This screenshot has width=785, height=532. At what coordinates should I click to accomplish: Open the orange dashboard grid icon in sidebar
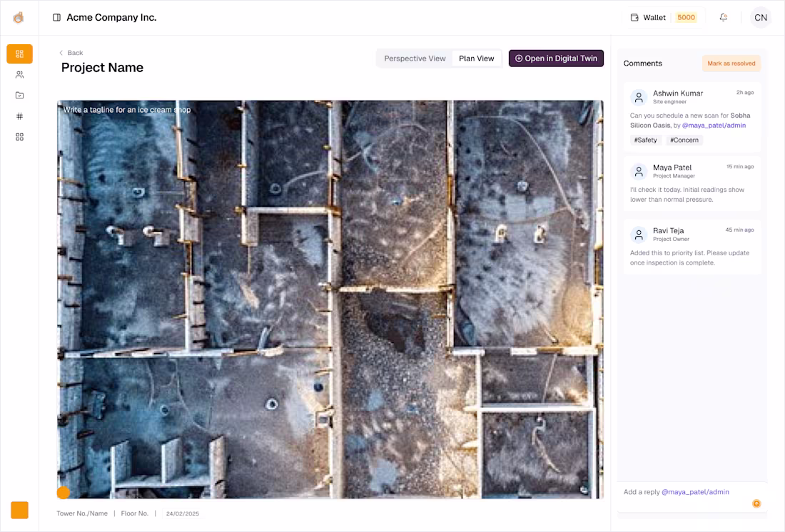click(x=19, y=54)
